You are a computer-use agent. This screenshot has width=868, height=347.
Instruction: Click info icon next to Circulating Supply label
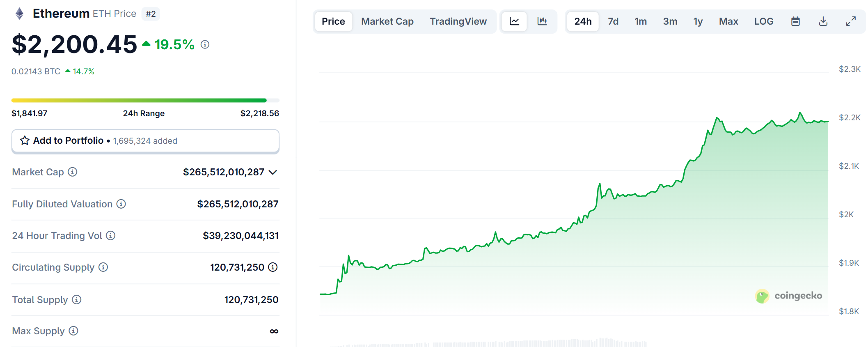(103, 267)
